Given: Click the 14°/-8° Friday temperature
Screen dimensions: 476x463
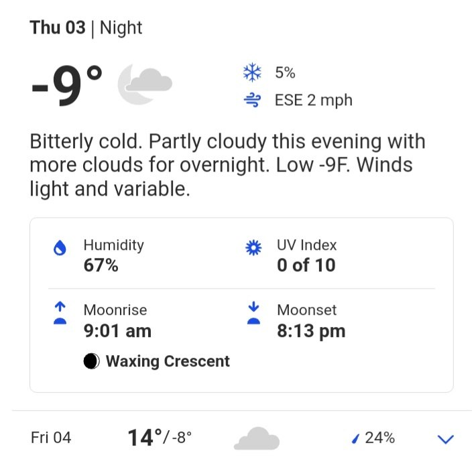Looking at the screenshot, I should click(x=160, y=438).
